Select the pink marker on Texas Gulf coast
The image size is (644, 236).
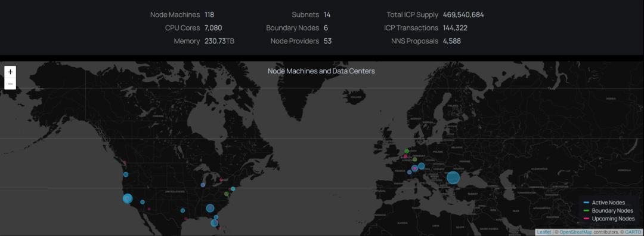tap(185, 219)
